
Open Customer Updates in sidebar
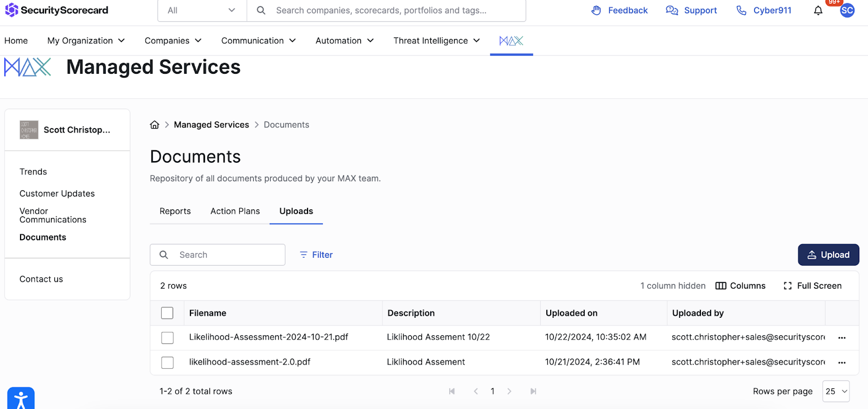[x=57, y=194]
